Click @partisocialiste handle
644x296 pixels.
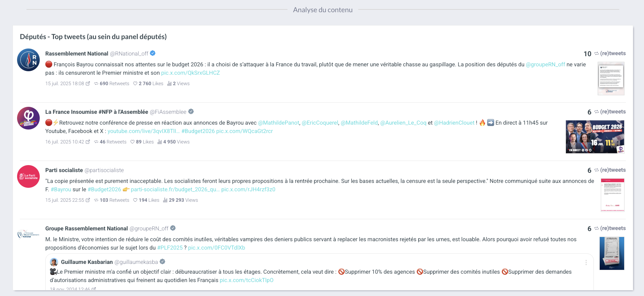(x=104, y=170)
